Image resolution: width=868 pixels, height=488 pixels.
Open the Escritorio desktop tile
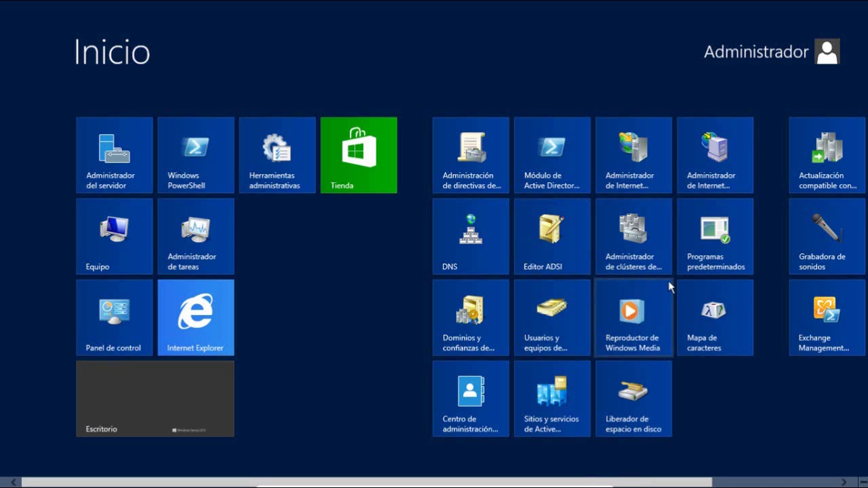click(x=155, y=399)
